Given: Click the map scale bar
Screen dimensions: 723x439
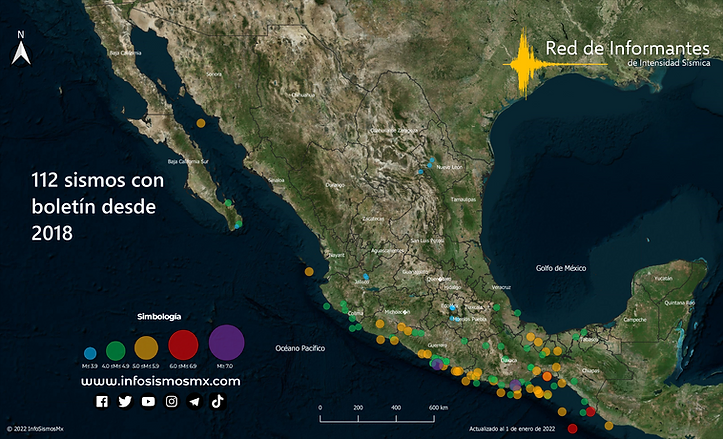Looking at the screenshot, I should 378,408.
